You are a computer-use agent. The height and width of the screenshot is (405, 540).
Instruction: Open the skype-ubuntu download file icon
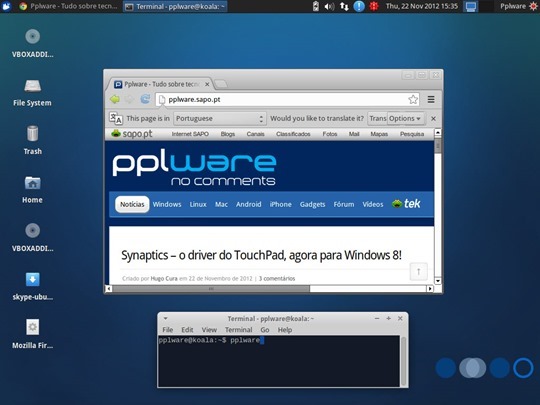[x=32, y=279]
